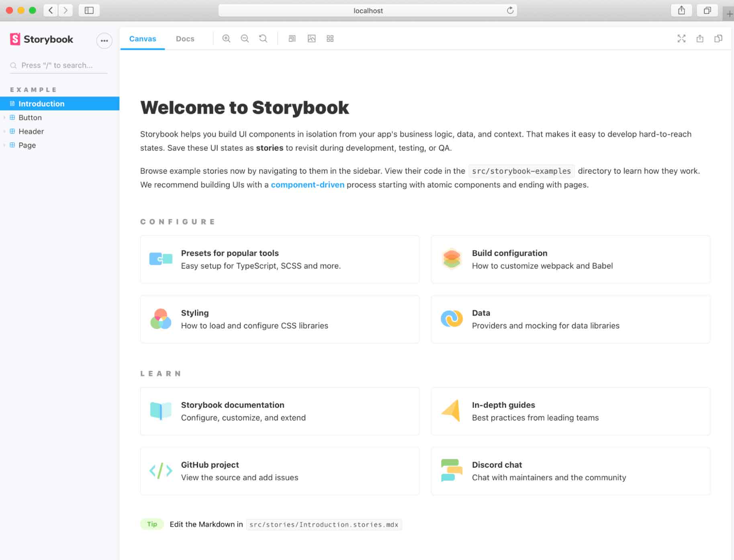
Task: Switch to the Docs tab
Action: [185, 39]
